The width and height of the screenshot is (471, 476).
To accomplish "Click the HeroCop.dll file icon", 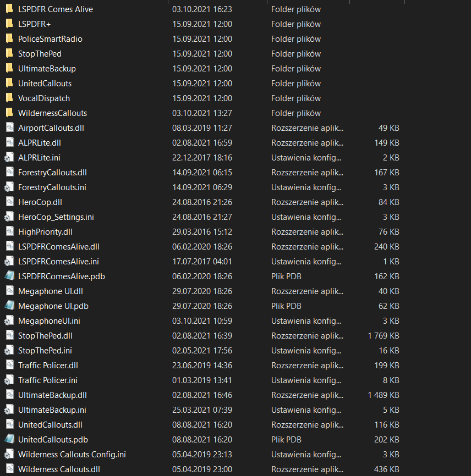I will coord(9,202).
